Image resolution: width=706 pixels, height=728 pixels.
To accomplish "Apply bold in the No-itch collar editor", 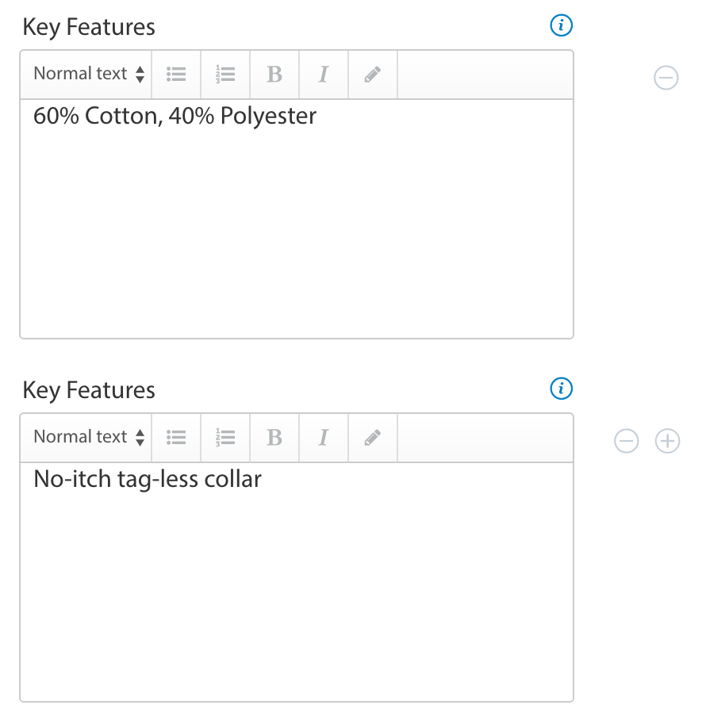I will [x=274, y=438].
